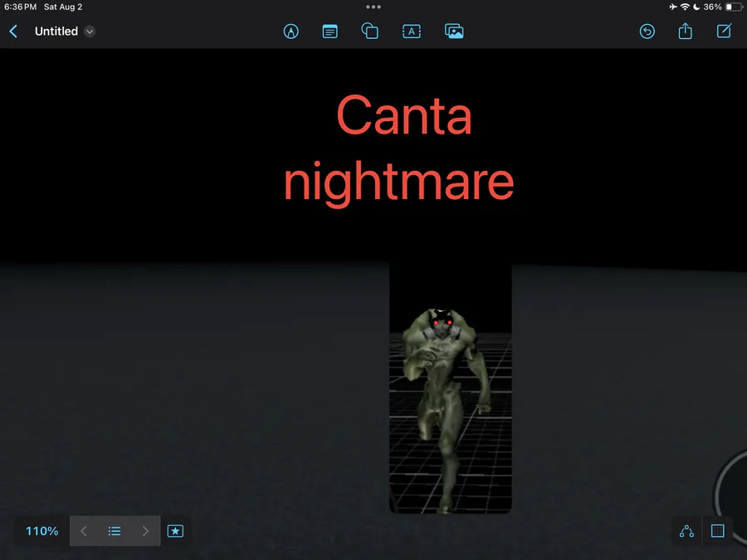Share the board

(x=685, y=31)
